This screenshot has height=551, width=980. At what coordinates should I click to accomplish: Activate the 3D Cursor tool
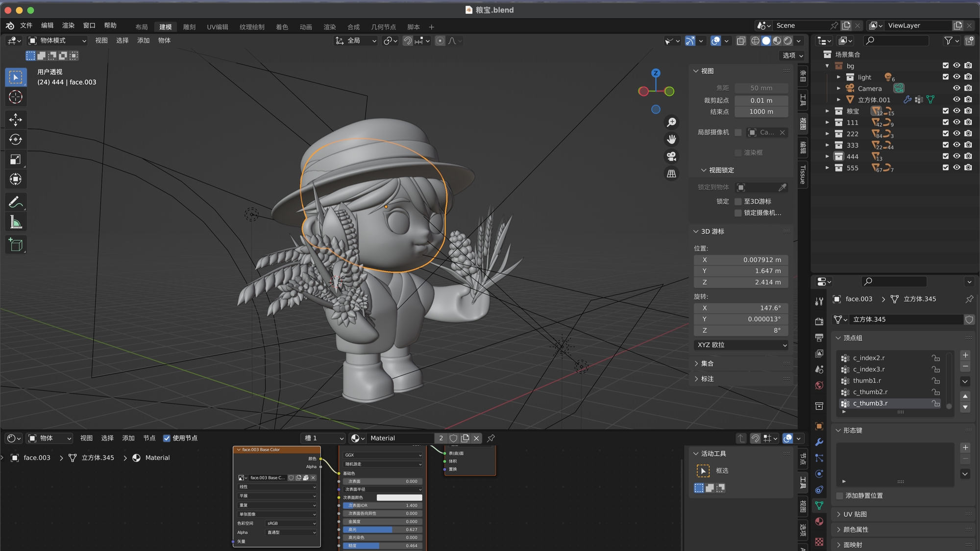(16, 97)
